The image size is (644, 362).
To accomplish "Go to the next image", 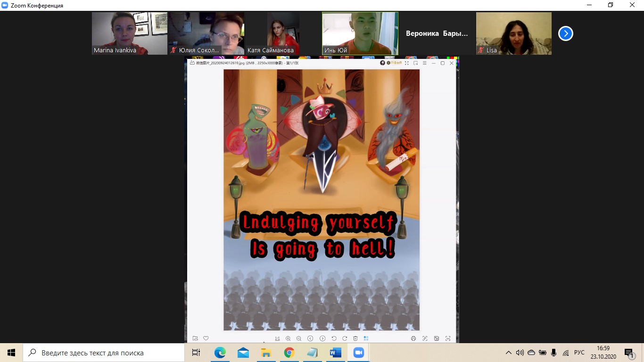I will click(322, 338).
